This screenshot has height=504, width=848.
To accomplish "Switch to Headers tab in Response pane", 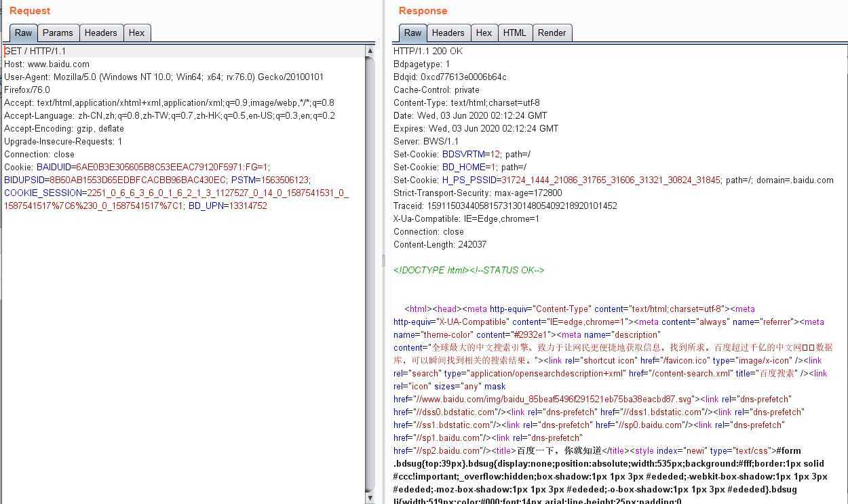I will [448, 33].
